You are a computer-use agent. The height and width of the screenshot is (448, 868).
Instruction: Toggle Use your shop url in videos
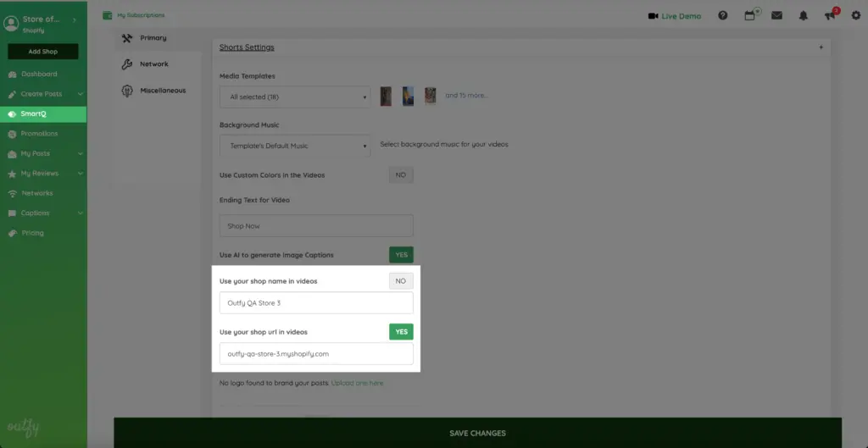[x=401, y=332]
